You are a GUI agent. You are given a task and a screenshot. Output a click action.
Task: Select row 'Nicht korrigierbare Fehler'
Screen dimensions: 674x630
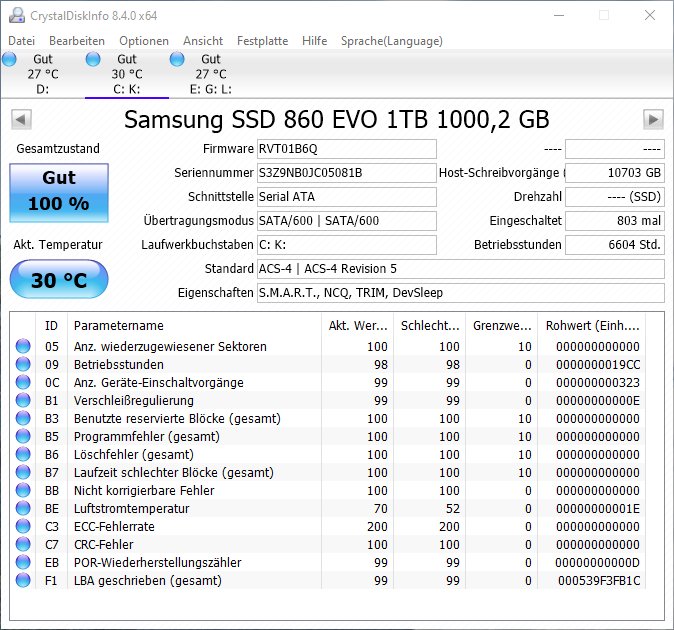point(328,490)
